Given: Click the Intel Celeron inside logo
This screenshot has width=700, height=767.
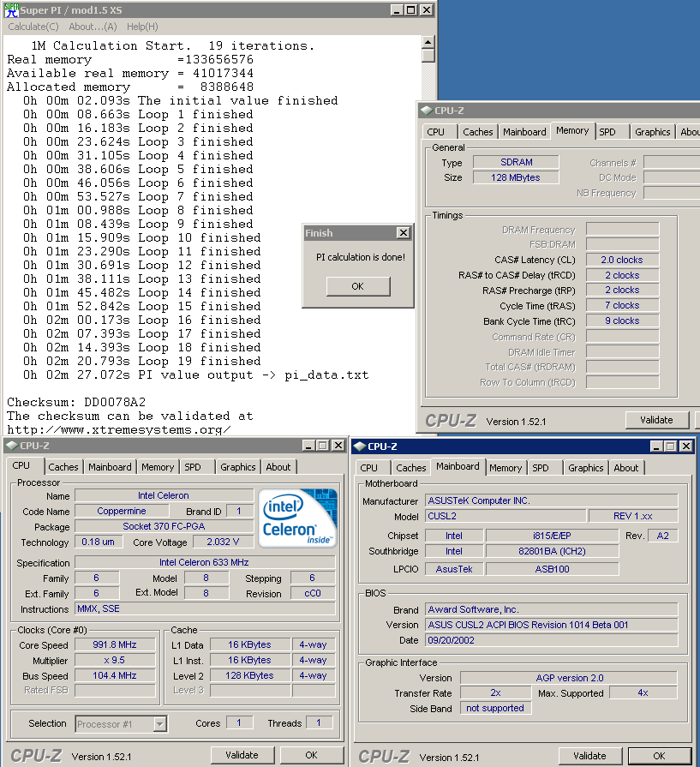Looking at the screenshot, I should point(299,518).
